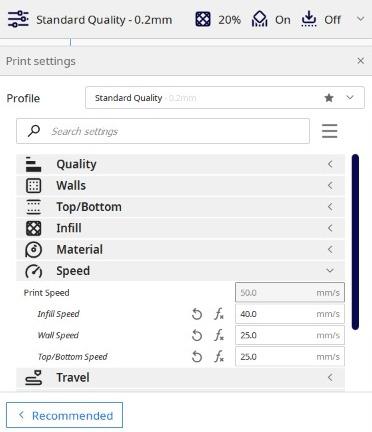Image resolution: width=372 pixels, height=432 pixels.
Task: Expand the Travel settings category
Action: point(180,378)
